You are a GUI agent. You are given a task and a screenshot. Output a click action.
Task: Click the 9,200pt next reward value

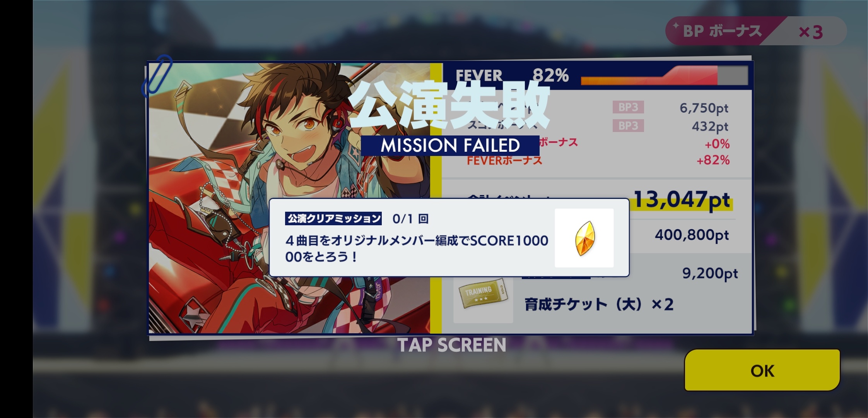(710, 274)
